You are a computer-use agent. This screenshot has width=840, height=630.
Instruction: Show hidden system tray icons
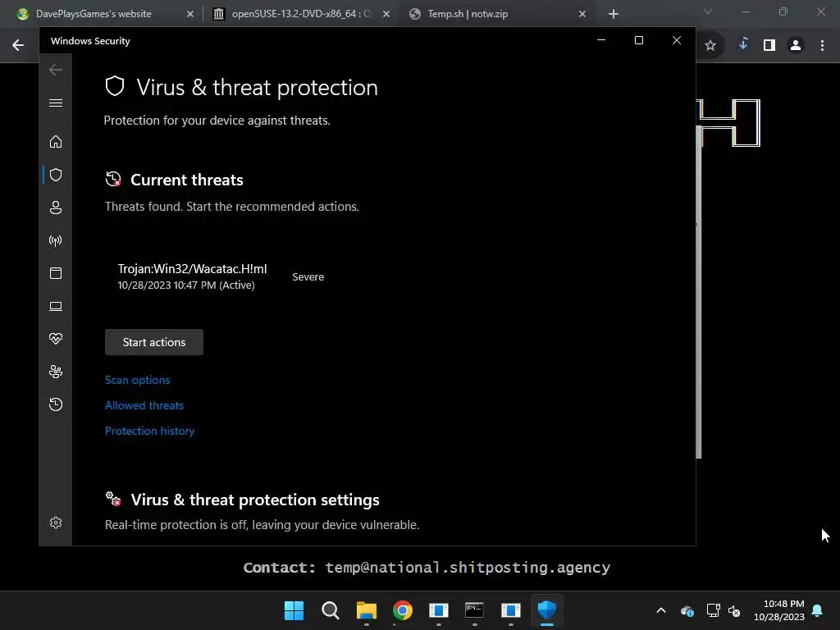coord(661,610)
